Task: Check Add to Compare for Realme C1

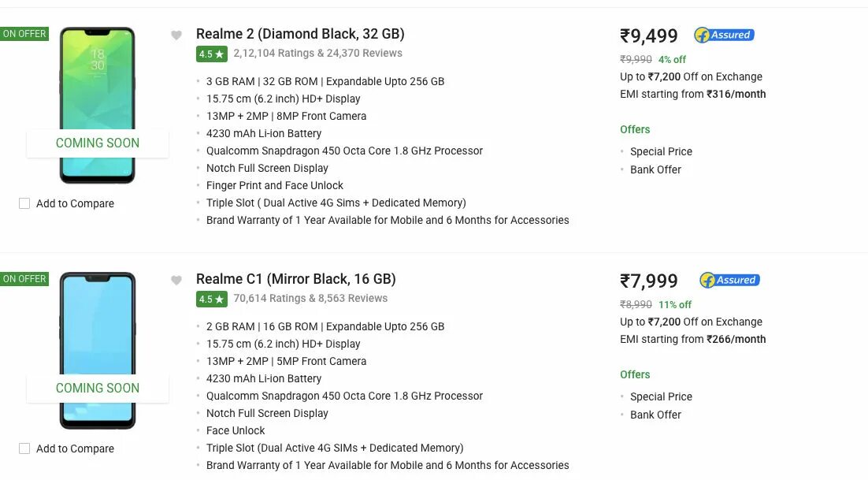Action: tap(24, 448)
